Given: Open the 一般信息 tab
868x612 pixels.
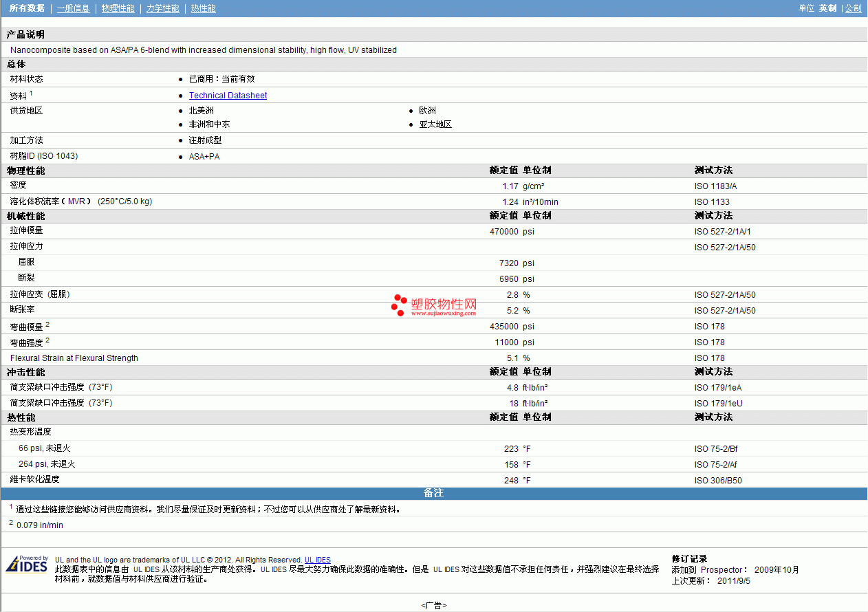Looking at the screenshot, I should tap(73, 8).
